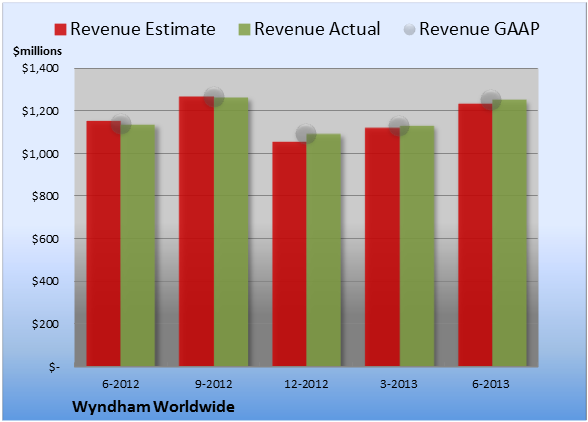This screenshot has width=588, height=422.
Task: Click the $600 axis value
Action: click(45, 239)
